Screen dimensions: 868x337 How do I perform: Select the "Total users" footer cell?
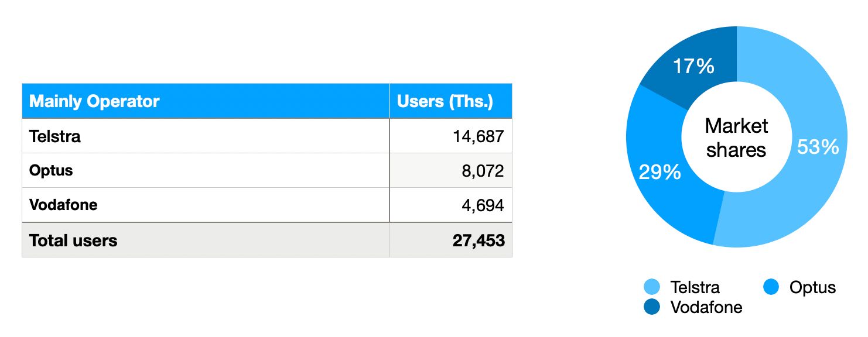tap(73, 240)
